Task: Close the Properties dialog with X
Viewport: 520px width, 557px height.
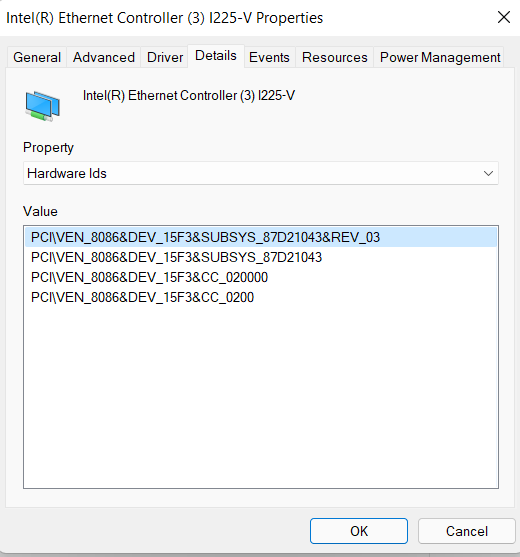Action: pos(504,17)
